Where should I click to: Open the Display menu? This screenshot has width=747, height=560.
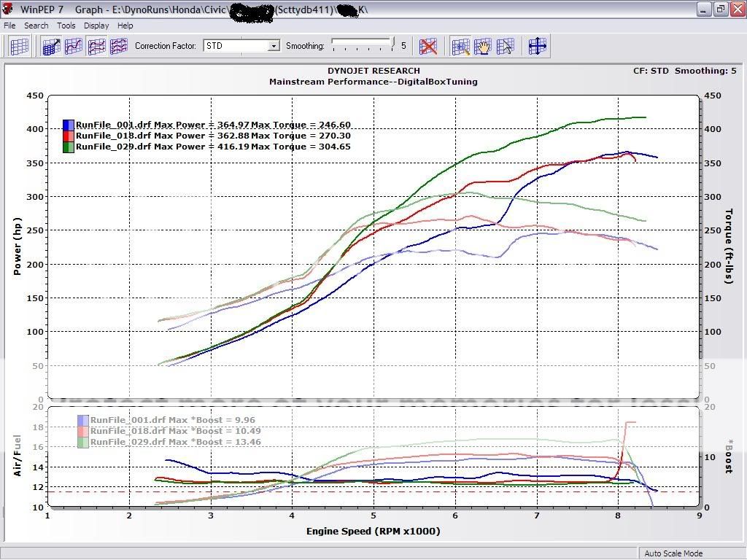[x=96, y=26]
